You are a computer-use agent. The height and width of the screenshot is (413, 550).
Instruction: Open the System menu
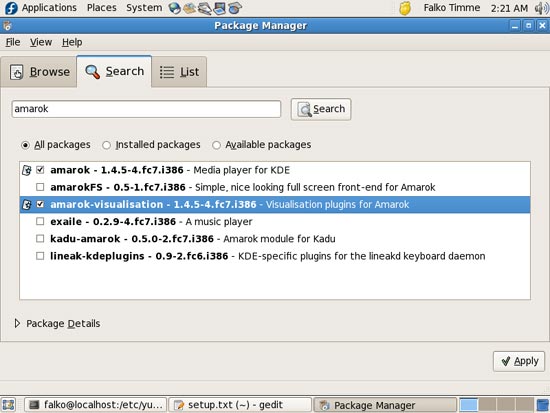tap(144, 8)
